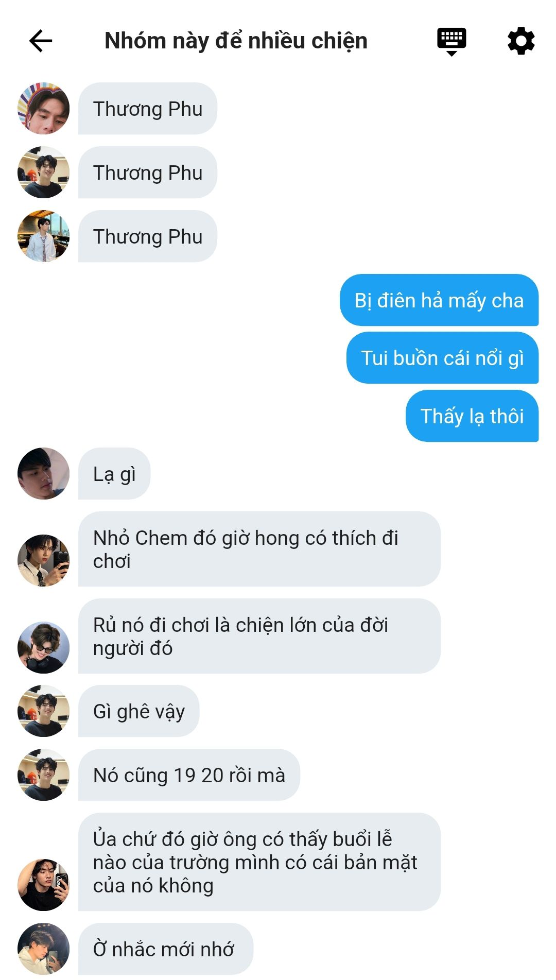Tap avatar next to "Lạ gì" message

[x=44, y=474]
